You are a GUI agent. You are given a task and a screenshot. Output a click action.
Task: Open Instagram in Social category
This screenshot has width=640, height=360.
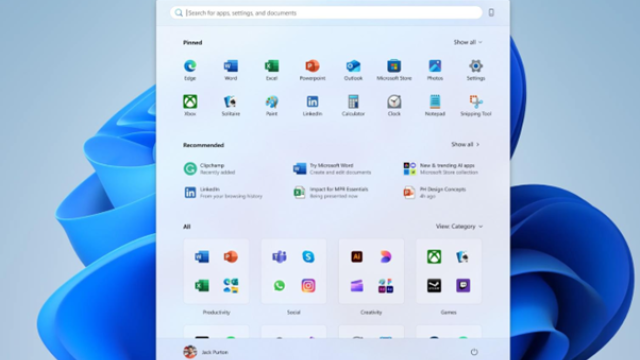308,286
